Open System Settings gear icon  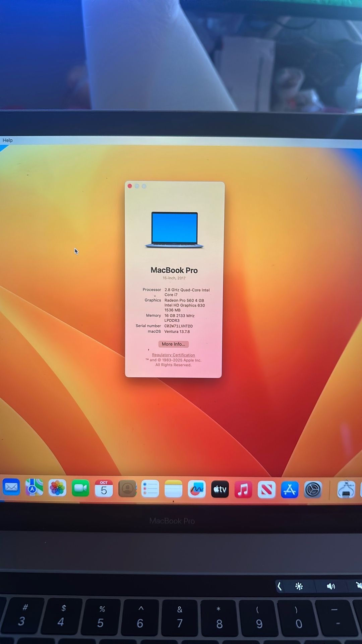click(x=313, y=490)
